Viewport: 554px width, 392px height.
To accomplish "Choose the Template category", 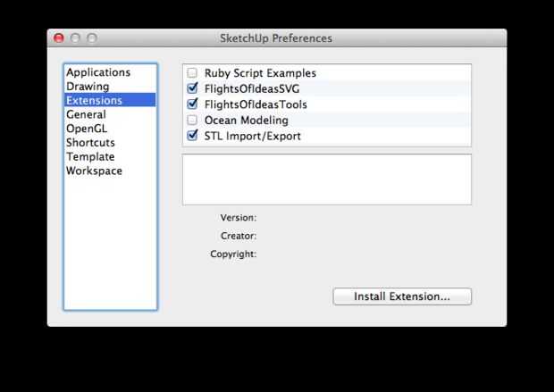I will (x=90, y=156).
